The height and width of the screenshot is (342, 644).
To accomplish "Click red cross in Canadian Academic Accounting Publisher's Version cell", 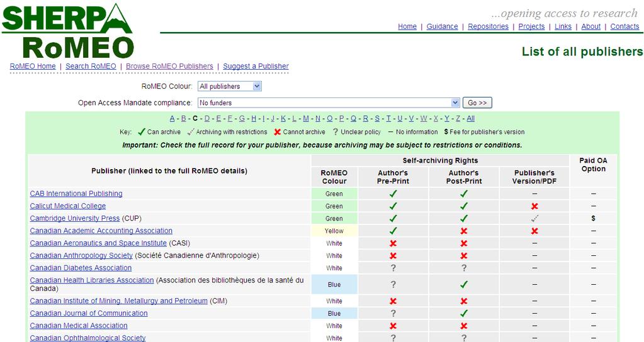I will click(x=534, y=231).
